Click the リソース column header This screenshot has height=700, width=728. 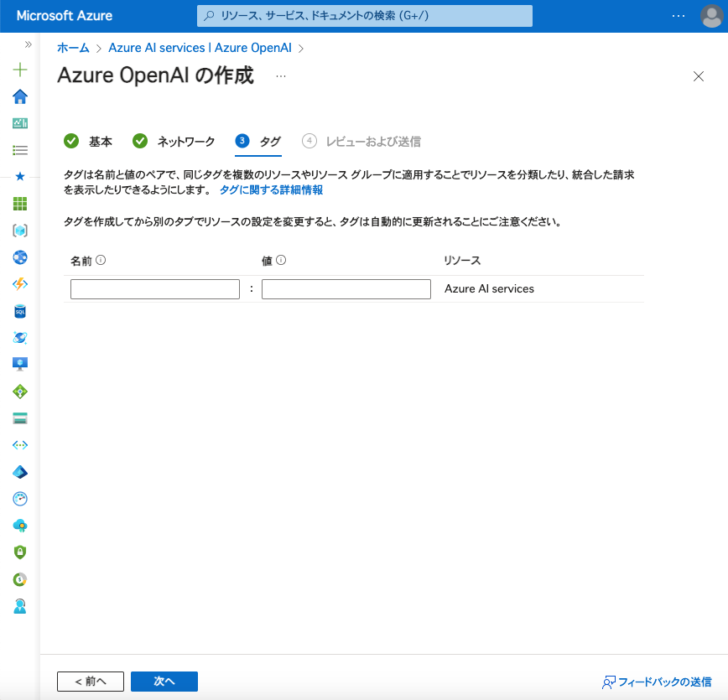coord(462,261)
